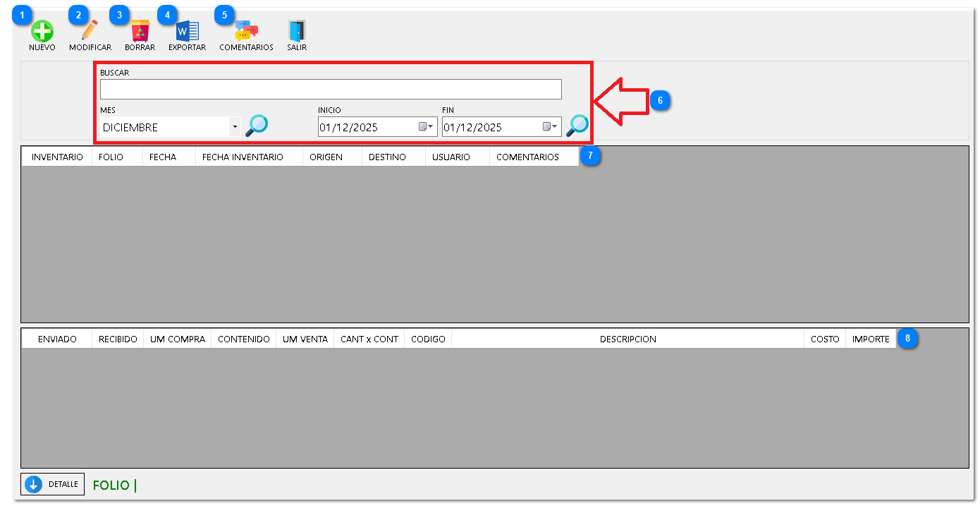Click into the BUSCAR search field
The width and height of the screenshot is (980, 506).
coord(331,90)
